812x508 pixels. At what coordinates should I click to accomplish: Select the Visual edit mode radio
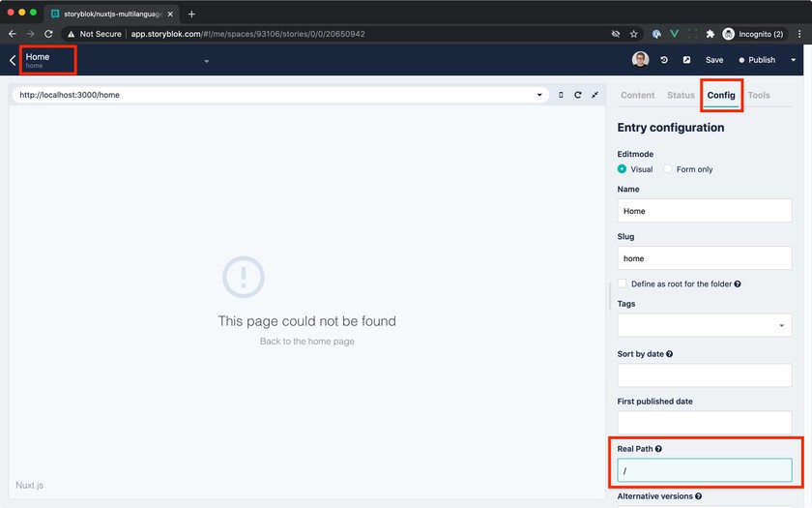pos(622,169)
